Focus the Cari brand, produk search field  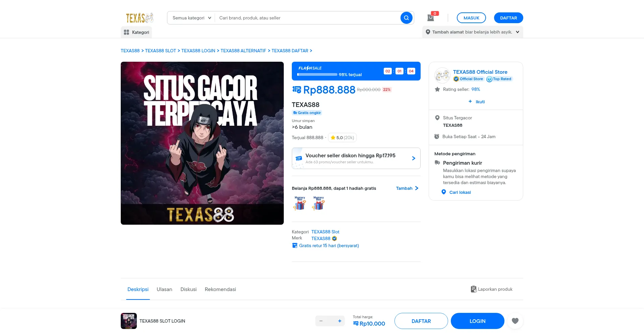(308, 18)
